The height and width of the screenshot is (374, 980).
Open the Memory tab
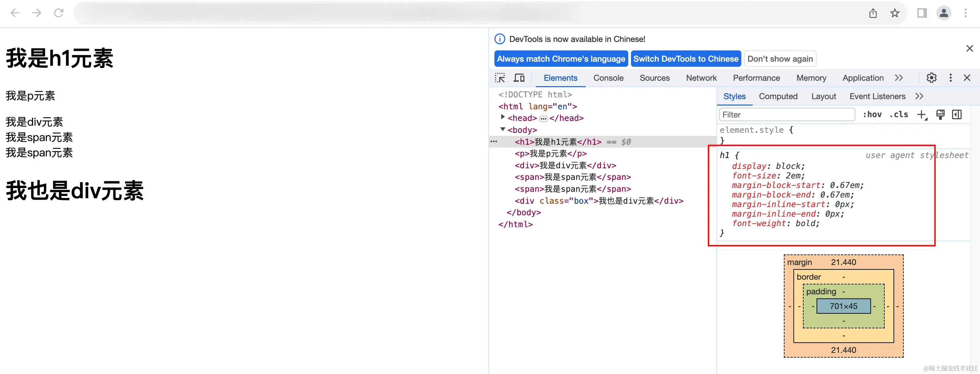pos(811,78)
